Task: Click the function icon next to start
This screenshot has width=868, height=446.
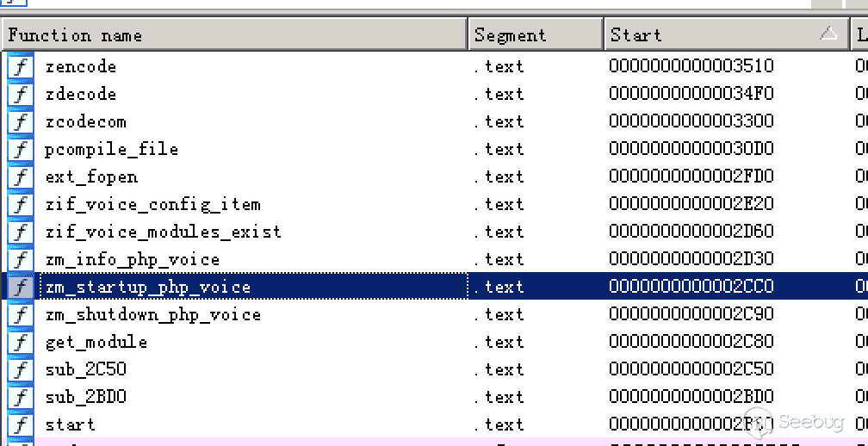Action: pos(21,424)
